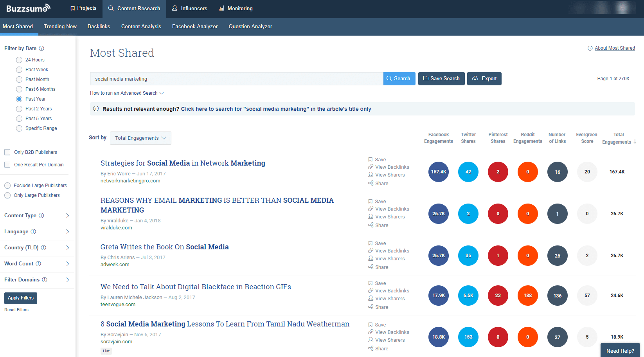Click the Search button
This screenshot has height=357, width=644.
pos(399,79)
